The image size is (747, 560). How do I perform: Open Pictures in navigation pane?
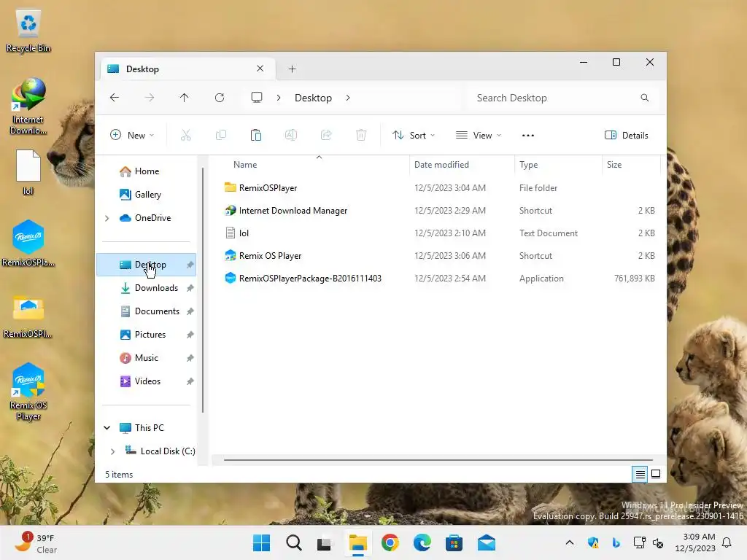(150, 335)
